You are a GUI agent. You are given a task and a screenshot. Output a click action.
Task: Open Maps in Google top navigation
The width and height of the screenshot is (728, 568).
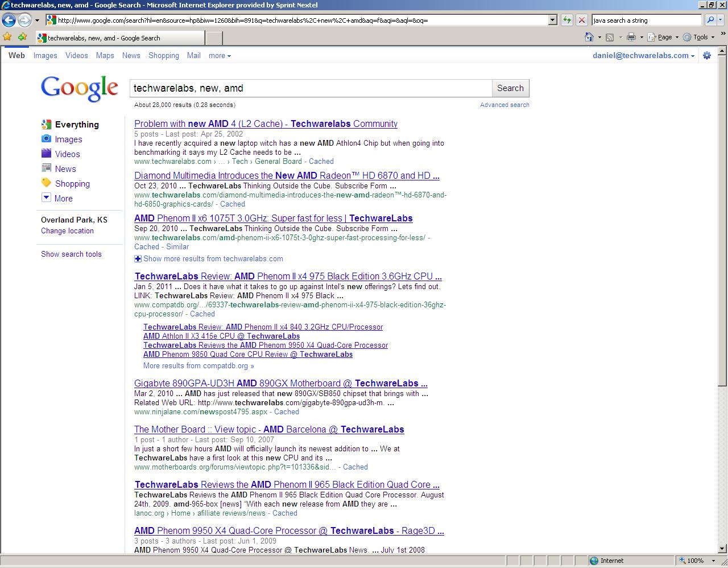point(105,55)
